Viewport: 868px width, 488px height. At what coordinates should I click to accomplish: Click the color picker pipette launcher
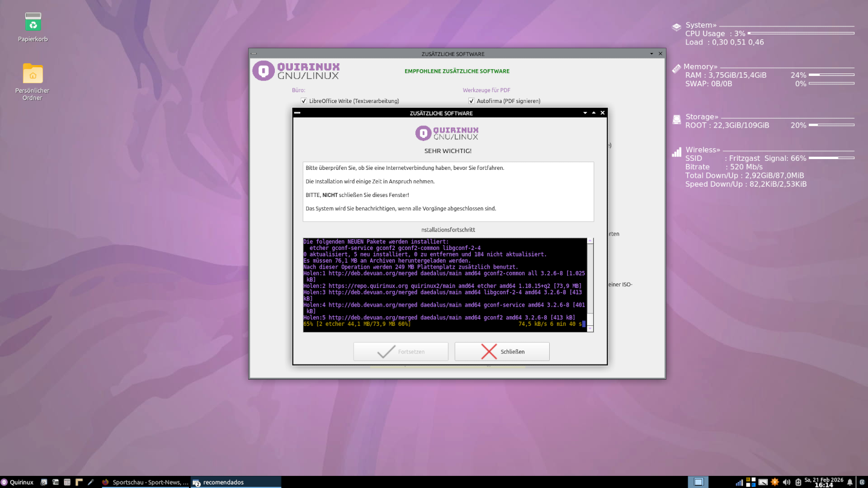(90, 482)
